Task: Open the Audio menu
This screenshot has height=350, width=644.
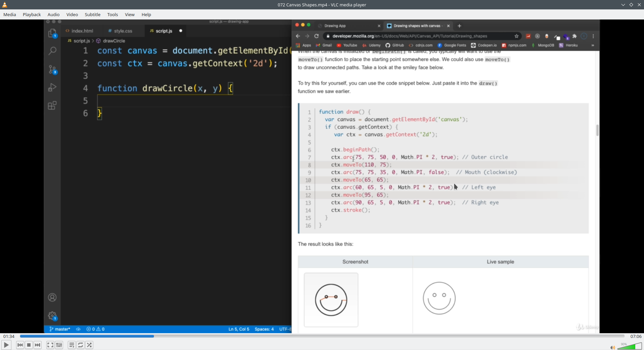Action: click(x=53, y=14)
